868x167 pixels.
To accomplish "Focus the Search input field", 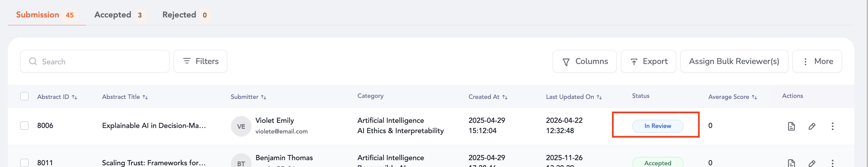I will (x=100, y=62).
